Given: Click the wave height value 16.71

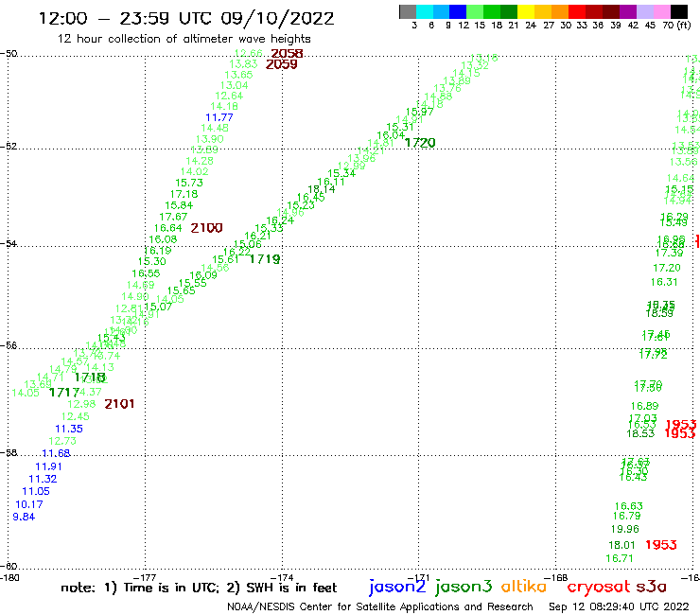Looking at the screenshot, I should pyautogui.click(x=620, y=558).
